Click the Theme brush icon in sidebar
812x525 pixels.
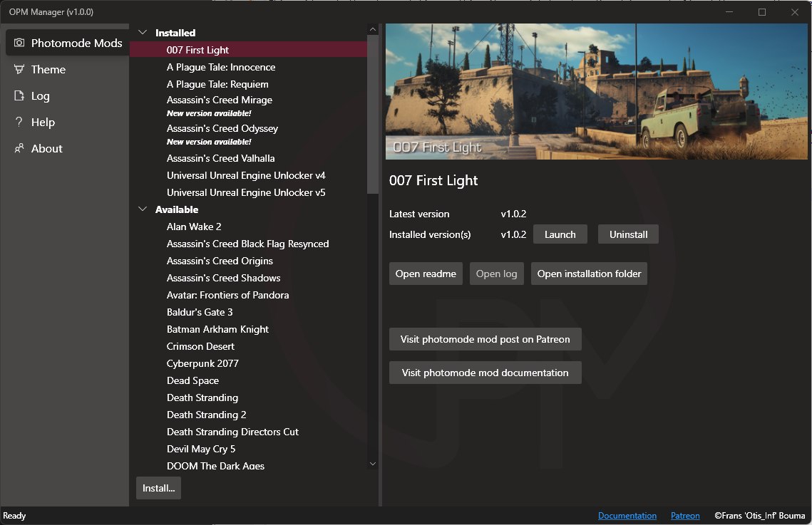[x=19, y=69]
